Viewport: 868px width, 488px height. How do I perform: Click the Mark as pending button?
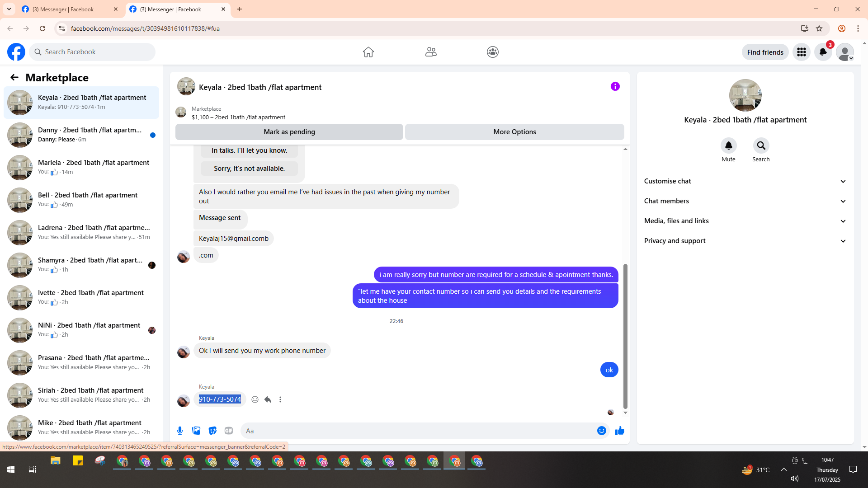(289, 132)
